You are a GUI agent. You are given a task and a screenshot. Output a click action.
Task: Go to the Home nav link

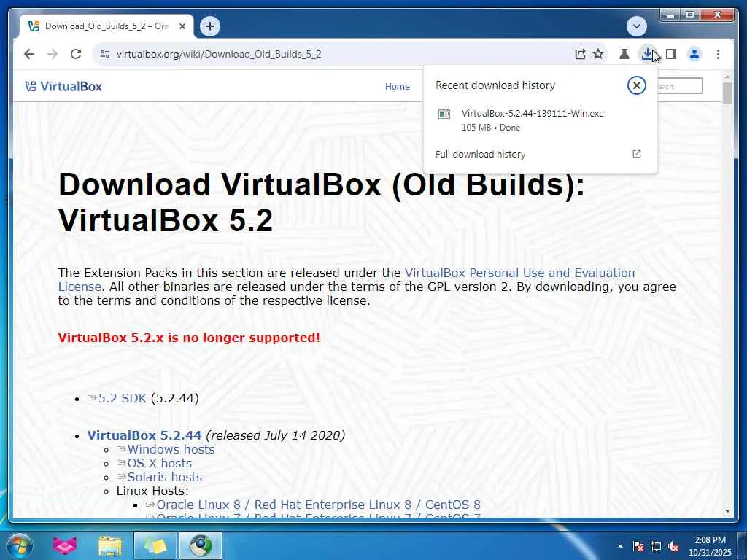(x=398, y=86)
